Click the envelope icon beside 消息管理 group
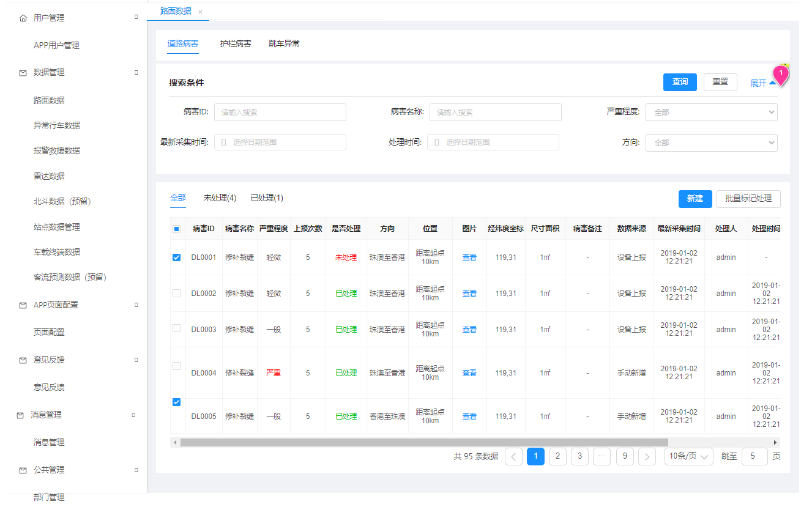 click(20, 415)
